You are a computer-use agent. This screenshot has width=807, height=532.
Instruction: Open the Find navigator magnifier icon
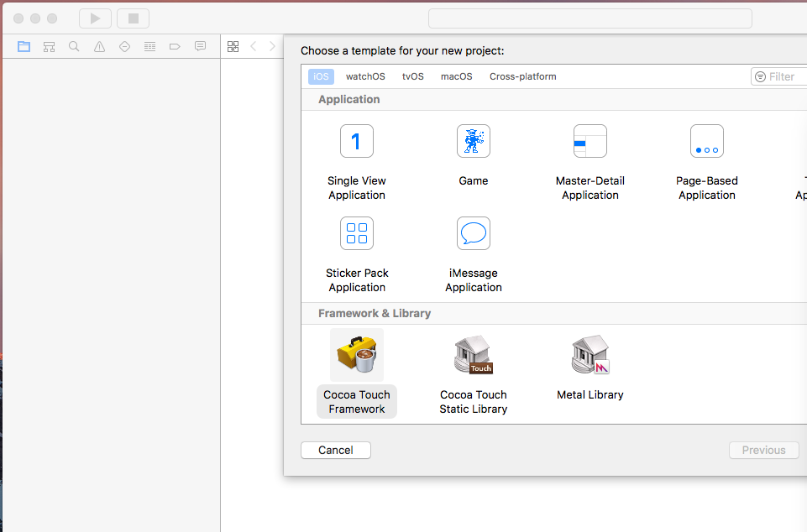click(x=74, y=47)
